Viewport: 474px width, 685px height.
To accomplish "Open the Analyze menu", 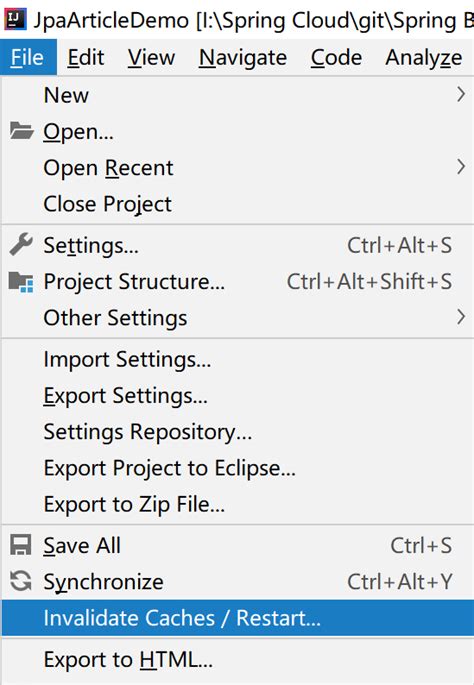I will coord(423,58).
